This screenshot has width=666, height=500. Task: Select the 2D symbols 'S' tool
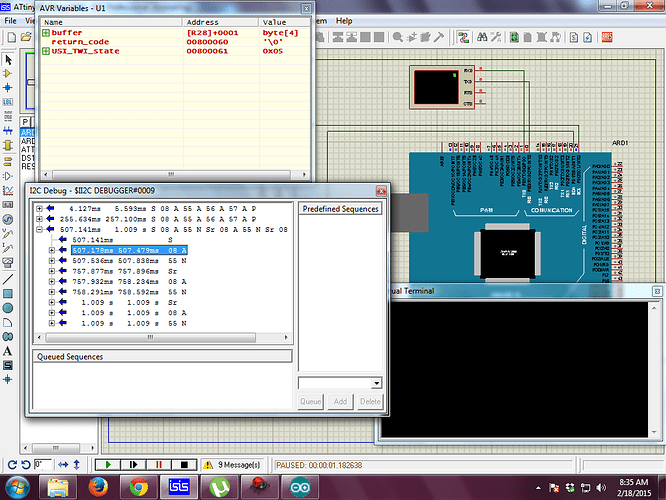click(8, 365)
